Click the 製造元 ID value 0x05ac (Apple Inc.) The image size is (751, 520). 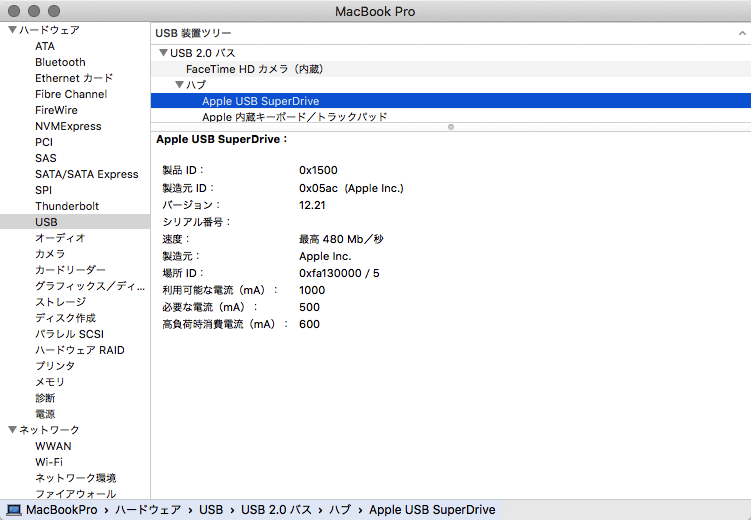[351, 188]
